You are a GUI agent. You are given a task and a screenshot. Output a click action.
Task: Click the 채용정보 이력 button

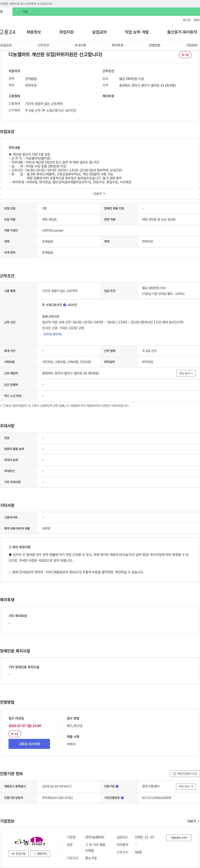[179, 838]
